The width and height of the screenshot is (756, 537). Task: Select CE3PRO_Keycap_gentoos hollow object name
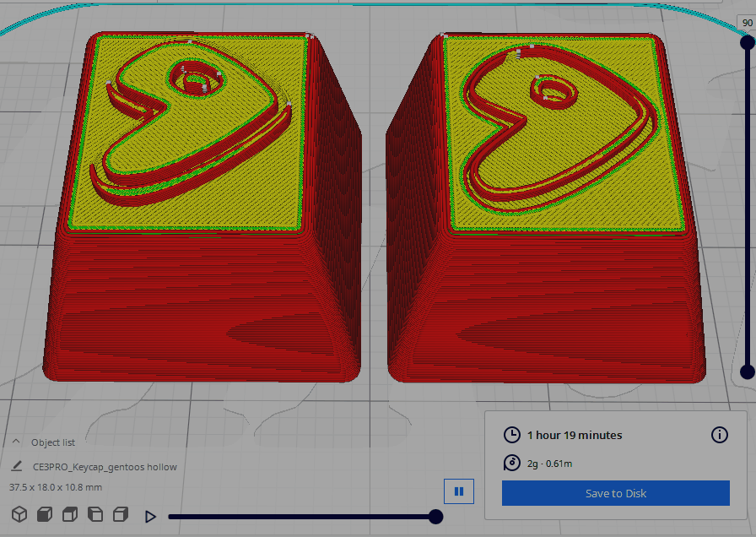tap(105, 467)
